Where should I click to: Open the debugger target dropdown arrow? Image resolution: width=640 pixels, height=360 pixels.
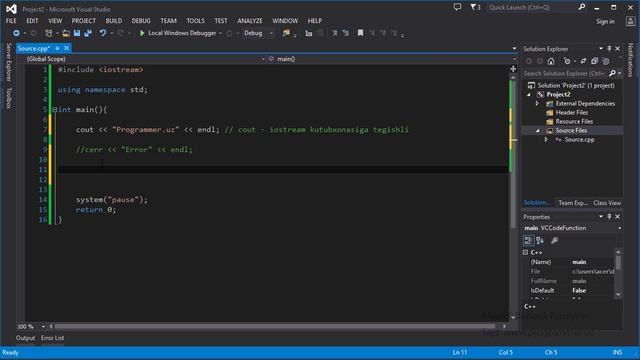[220, 33]
